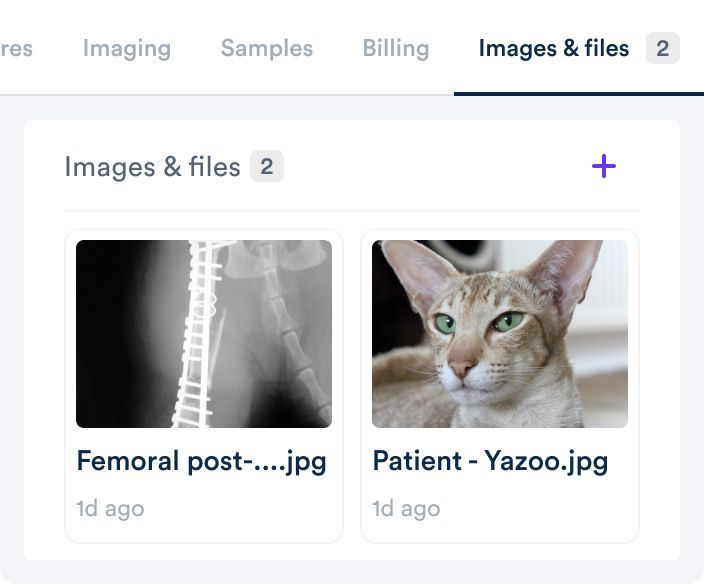Click the metal bone plate in the X-ray image

pyautogui.click(x=194, y=334)
